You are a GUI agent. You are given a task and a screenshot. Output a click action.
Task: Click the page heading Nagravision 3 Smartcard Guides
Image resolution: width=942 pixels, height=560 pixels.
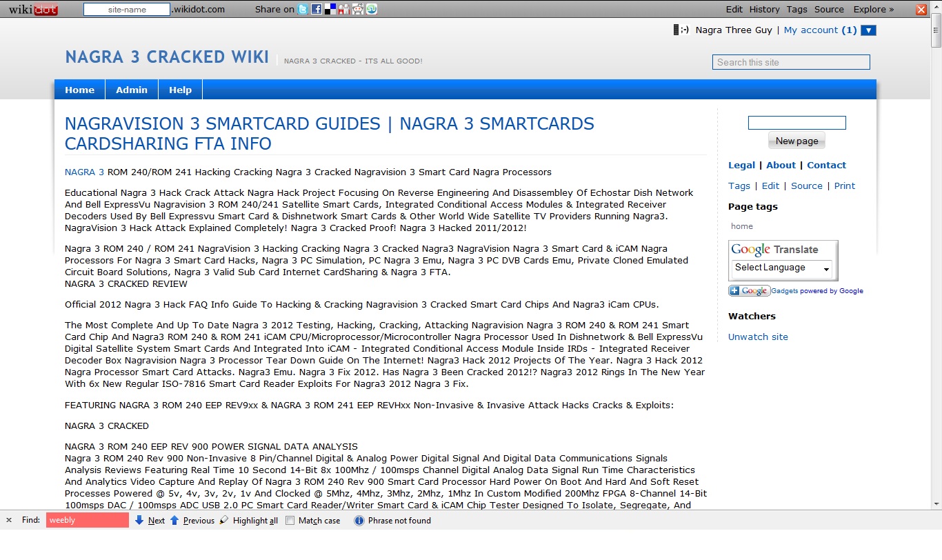pyautogui.click(x=330, y=134)
